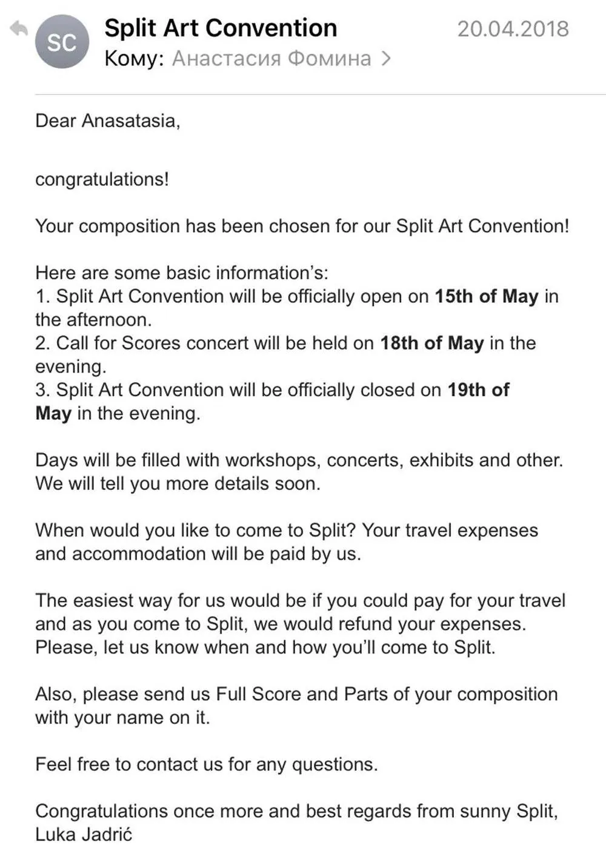Click the Here are some basic information's line

point(182,273)
